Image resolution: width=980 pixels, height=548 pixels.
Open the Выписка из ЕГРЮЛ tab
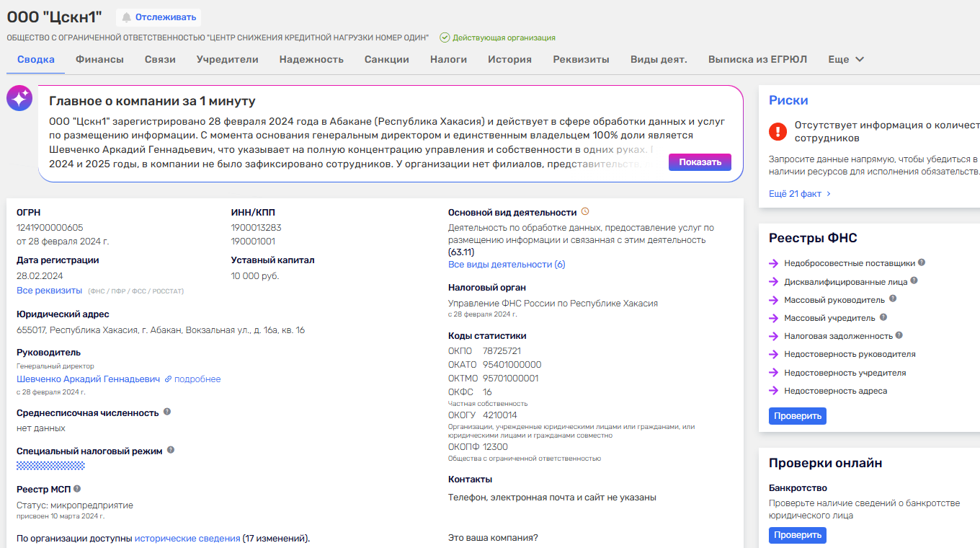point(757,60)
